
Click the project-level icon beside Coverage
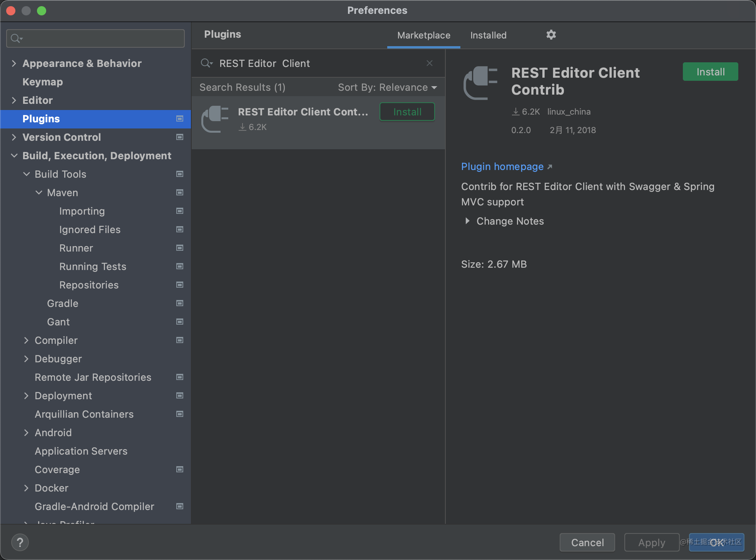[179, 469]
